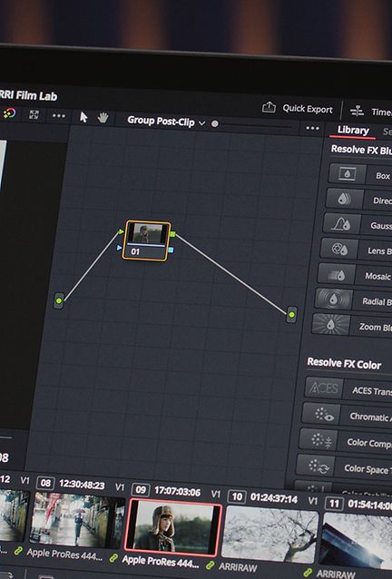Click the node graph source input connector
This screenshot has height=579, width=392.
point(59,300)
